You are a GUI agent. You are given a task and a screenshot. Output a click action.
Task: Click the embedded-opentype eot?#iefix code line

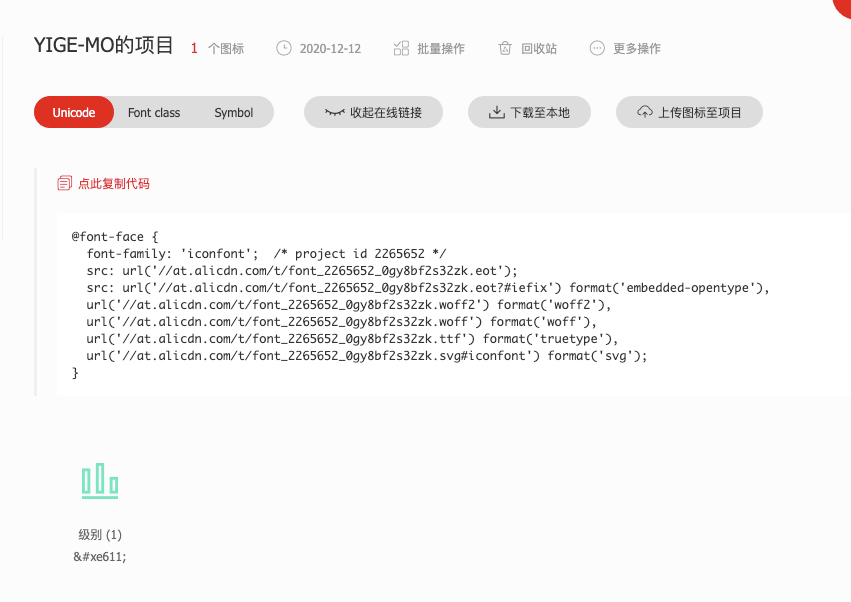point(428,288)
